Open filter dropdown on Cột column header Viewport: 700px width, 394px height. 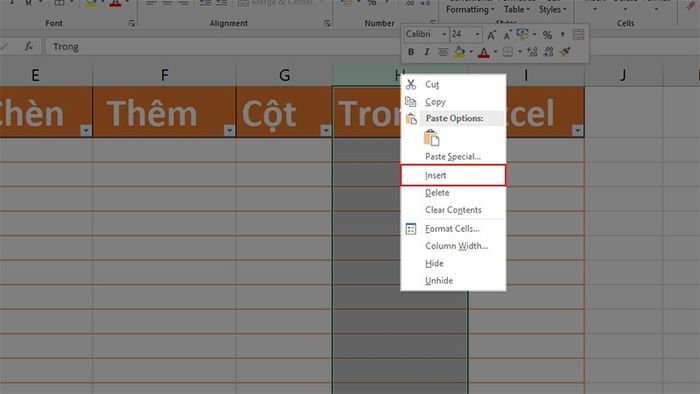point(325,130)
